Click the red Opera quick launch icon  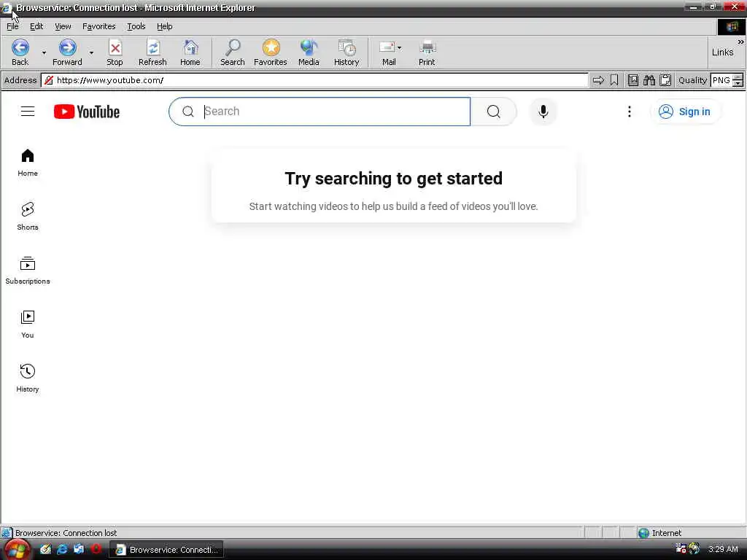[x=96, y=549]
